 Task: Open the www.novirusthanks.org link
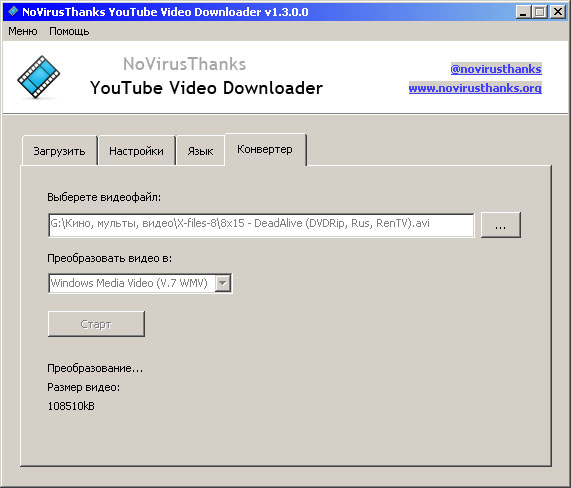click(x=475, y=88)
